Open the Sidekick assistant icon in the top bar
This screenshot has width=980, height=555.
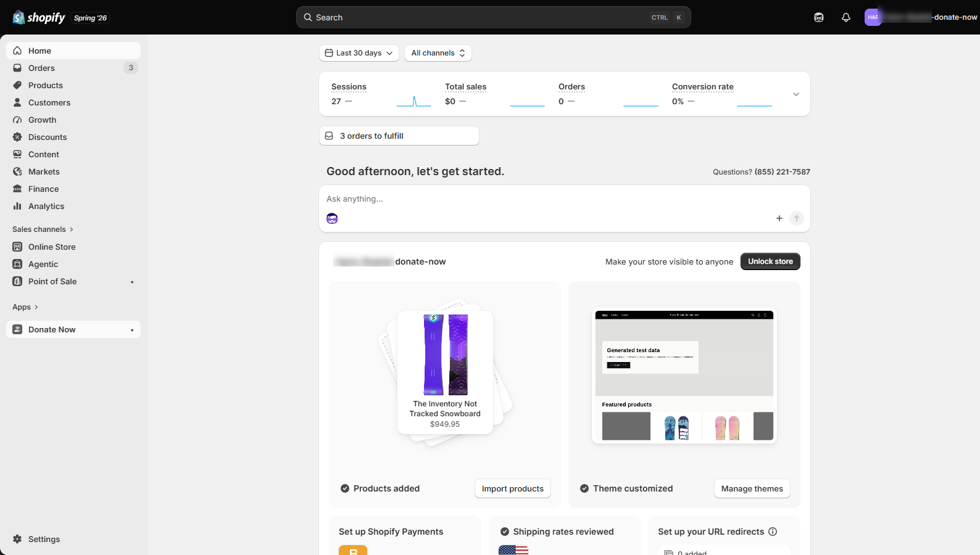819,17
